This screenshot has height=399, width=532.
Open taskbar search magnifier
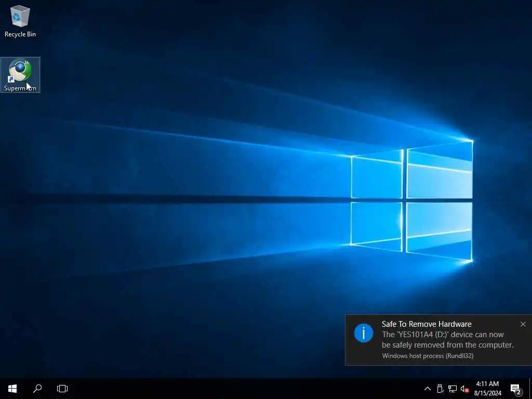(x=37, y=389)
